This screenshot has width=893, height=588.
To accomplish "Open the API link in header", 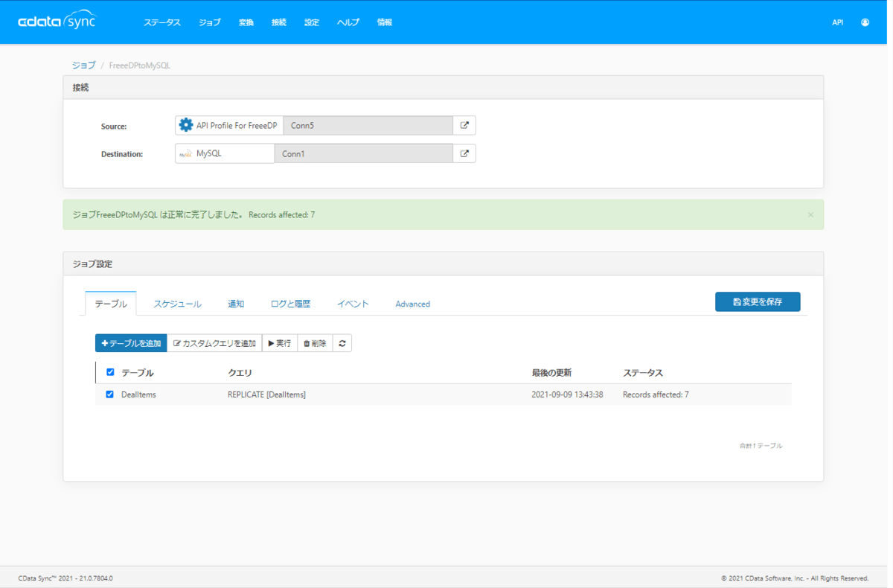I will tap(838, 22).
